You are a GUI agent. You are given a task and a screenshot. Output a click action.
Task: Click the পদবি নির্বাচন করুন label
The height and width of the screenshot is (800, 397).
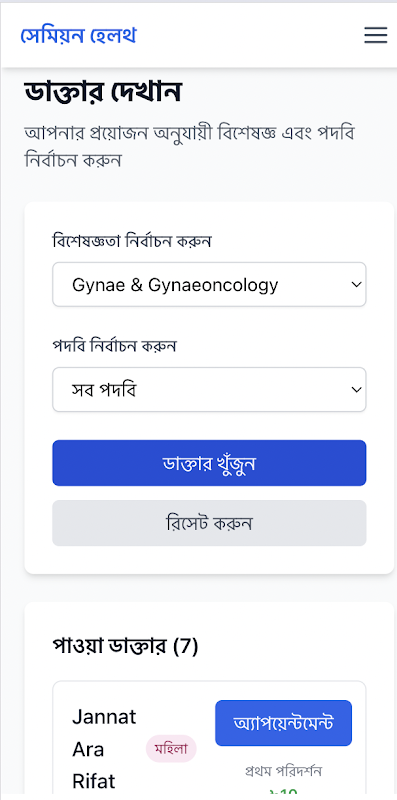pos(114,346)
